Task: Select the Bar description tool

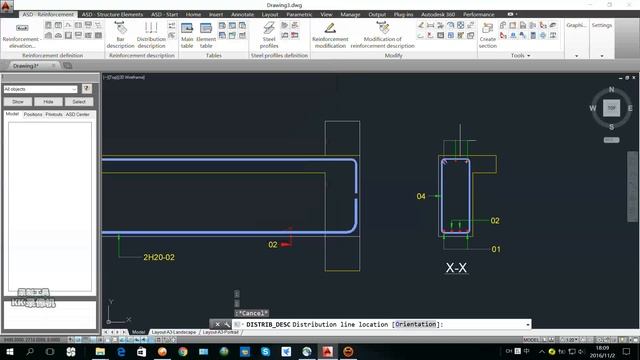Action: click(x=120, y=35)
